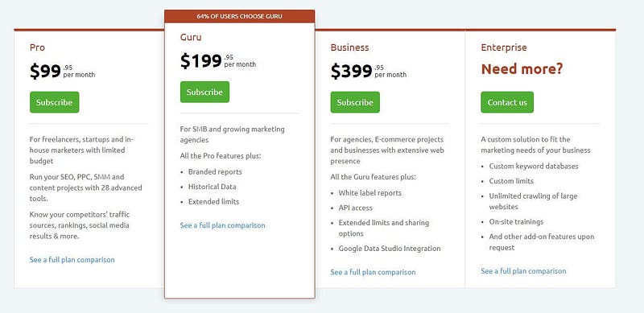Select the Enterprise plan title
644x313 pixels.
click(504, 47)
